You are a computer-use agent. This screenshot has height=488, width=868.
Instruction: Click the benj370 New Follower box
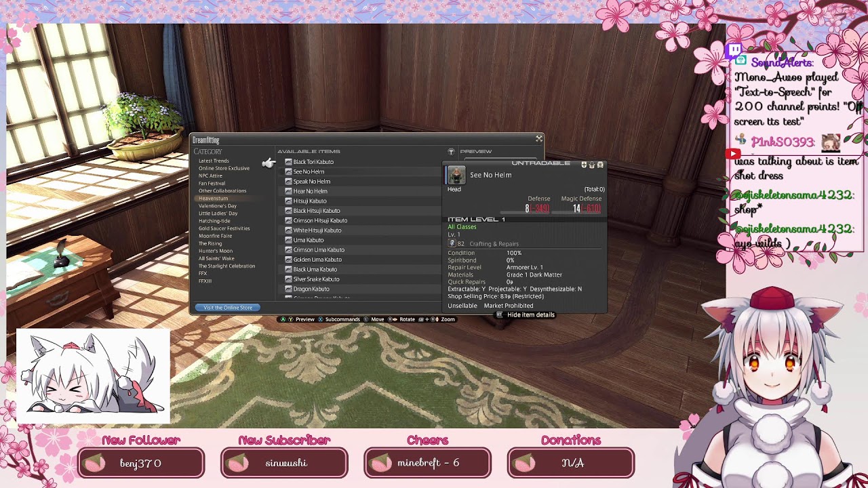141,463
